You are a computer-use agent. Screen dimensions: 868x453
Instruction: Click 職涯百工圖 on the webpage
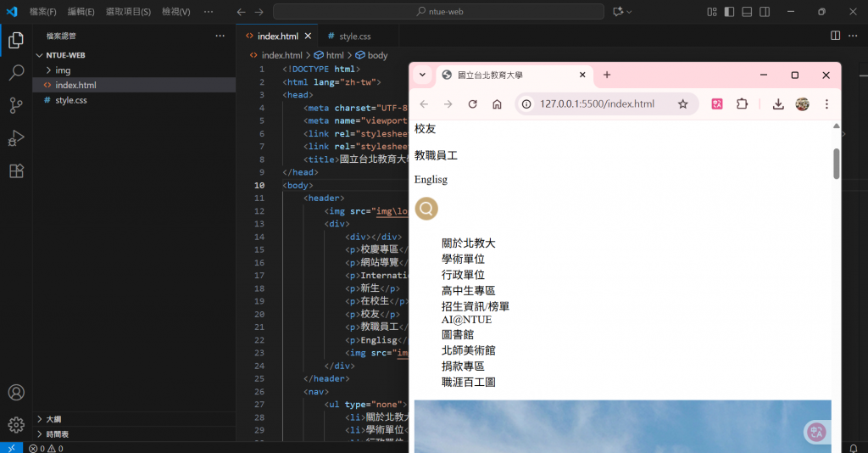[468, 382]
